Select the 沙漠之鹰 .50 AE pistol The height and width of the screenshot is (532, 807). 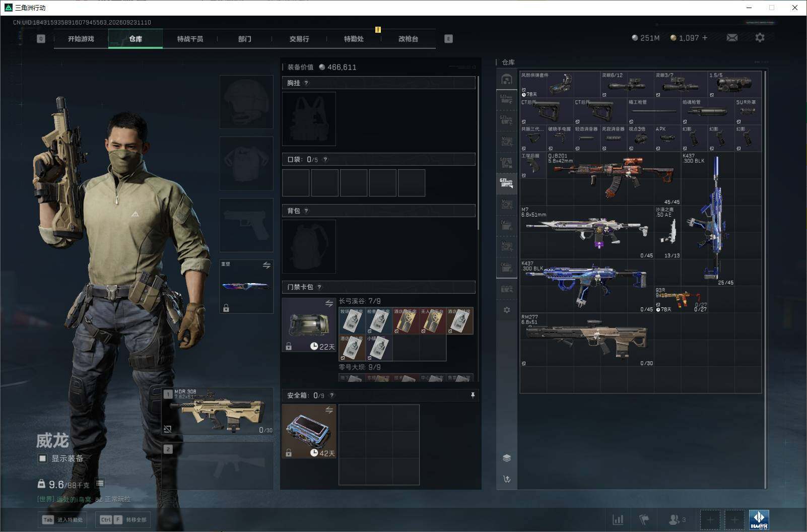[667, 232]
